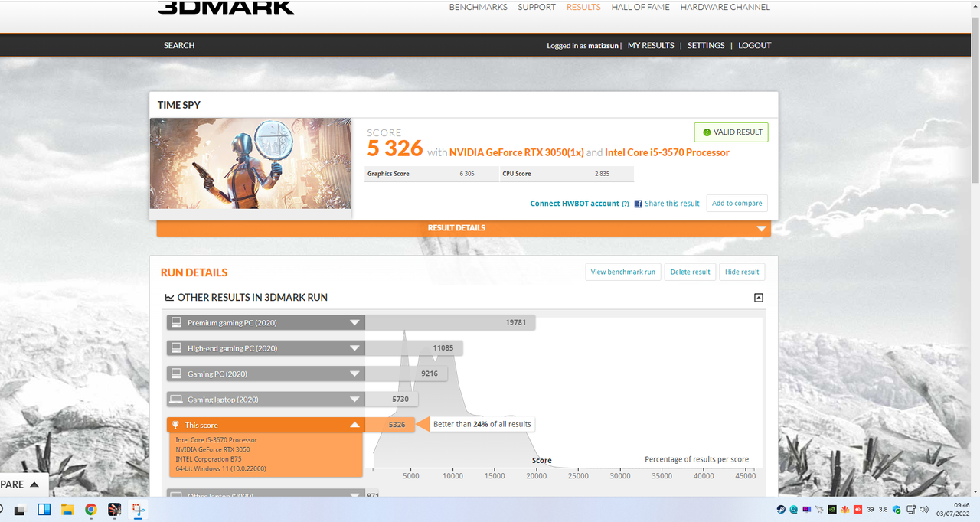
Task: Open the Support menu
Action: tap(537, 7)
